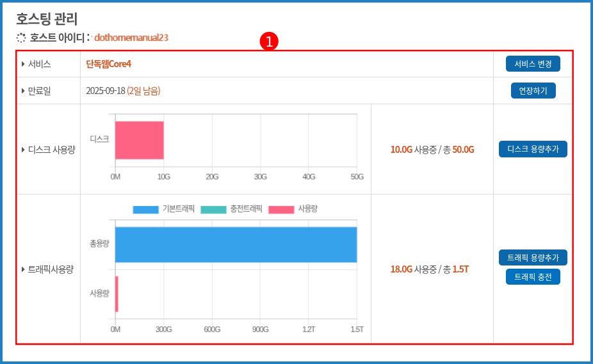Click the blue 총용량 traffic bar

(x=236, y=244)
